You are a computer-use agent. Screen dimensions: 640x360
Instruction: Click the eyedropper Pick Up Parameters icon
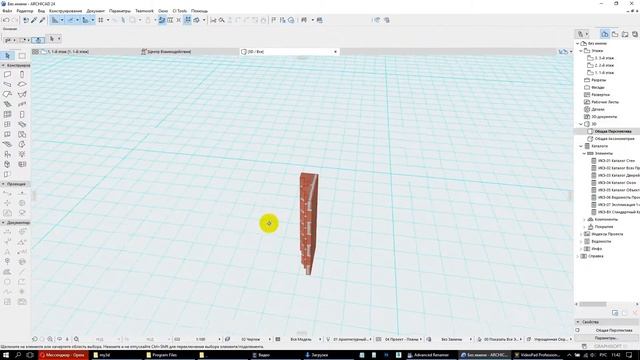(x=34, y=20)
